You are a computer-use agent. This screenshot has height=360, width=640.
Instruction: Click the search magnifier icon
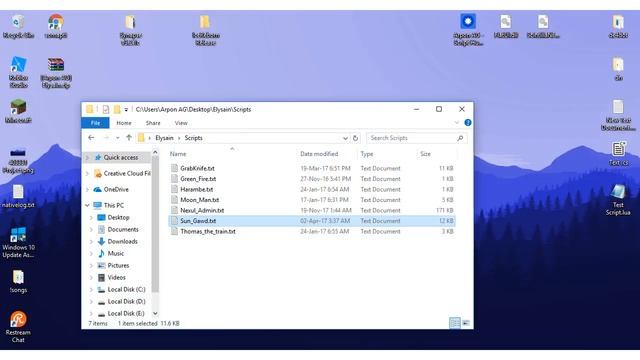click(x=460, y=138)
